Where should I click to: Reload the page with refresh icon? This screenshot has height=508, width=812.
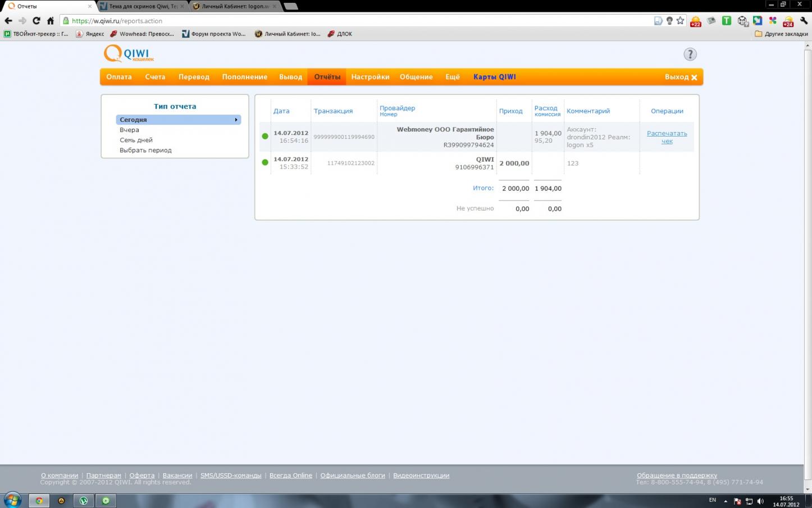pyautogui.click(x=37, y=21)
